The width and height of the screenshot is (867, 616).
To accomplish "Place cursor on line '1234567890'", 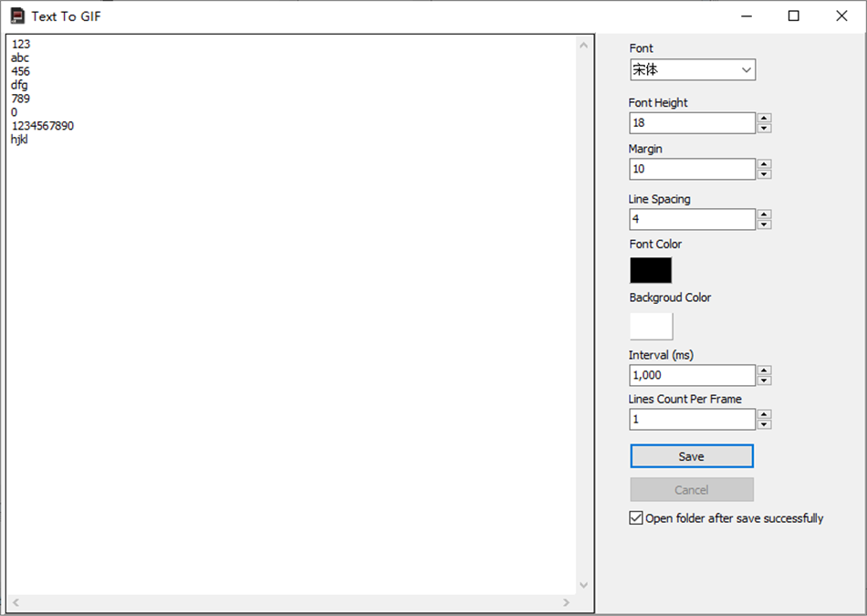I will [x=43, y=126].
